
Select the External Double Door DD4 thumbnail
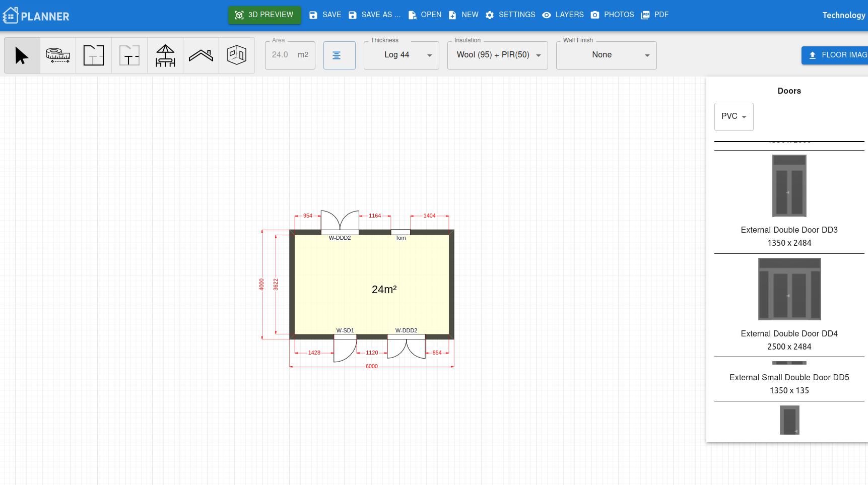click(789, 289)
